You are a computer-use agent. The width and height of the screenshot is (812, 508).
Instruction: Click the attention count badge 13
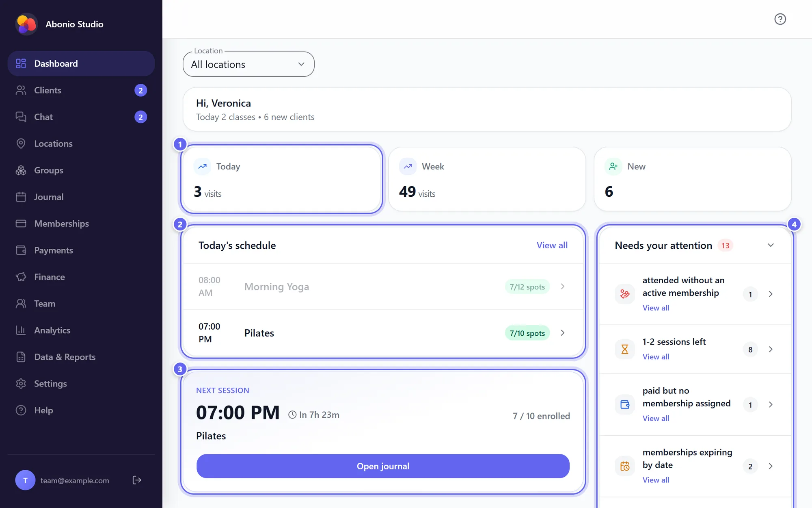point(725,245)
